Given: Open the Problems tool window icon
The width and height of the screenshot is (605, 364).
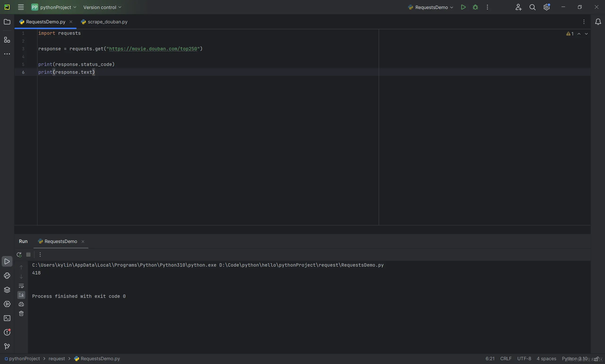Looking at the screenshot, I should point(7,332).
